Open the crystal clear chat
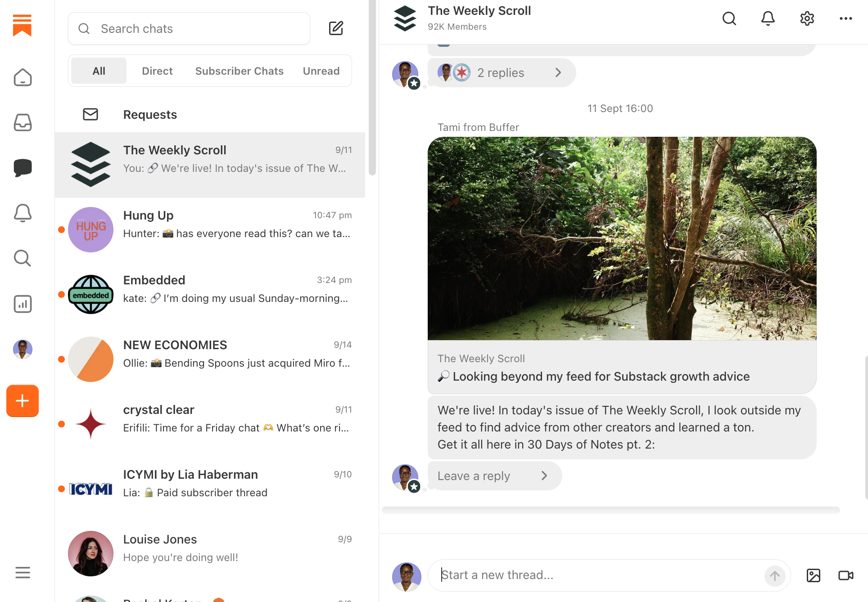The width and height of the screenshot is (868, 602). click(210, 424)
